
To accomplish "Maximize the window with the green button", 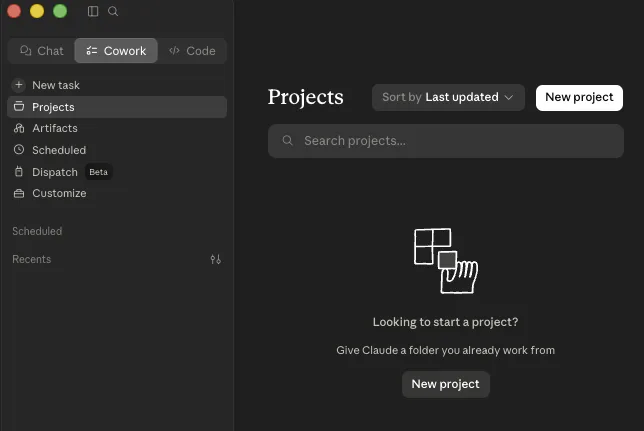I will pyautogui.click(x=60, y=11).
